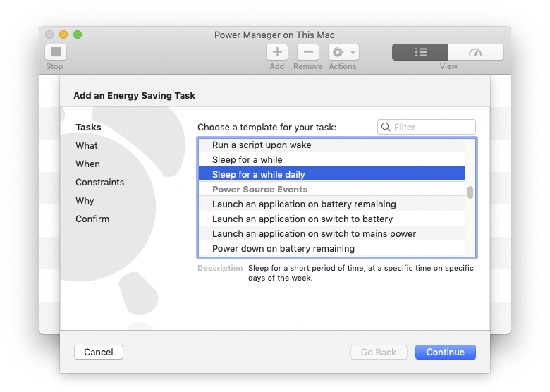
Task: Select "Power down on battery remaining" template
Action: click(331, 248)
